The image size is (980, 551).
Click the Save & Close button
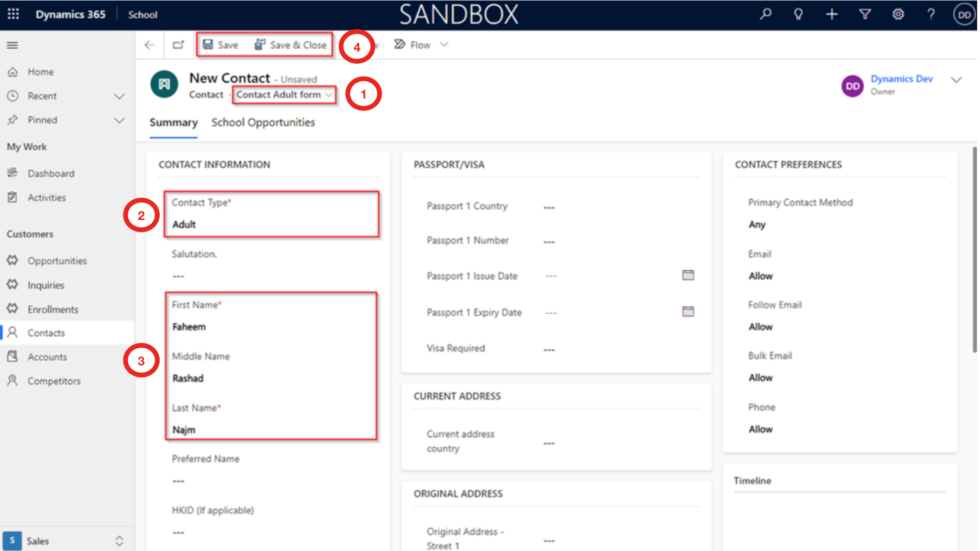click(291, 45)
